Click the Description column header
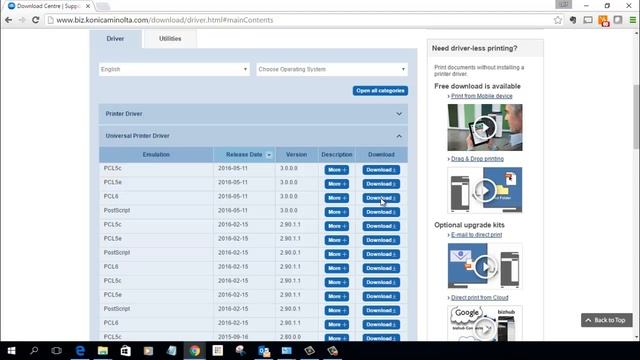 (x=337, y=155)
